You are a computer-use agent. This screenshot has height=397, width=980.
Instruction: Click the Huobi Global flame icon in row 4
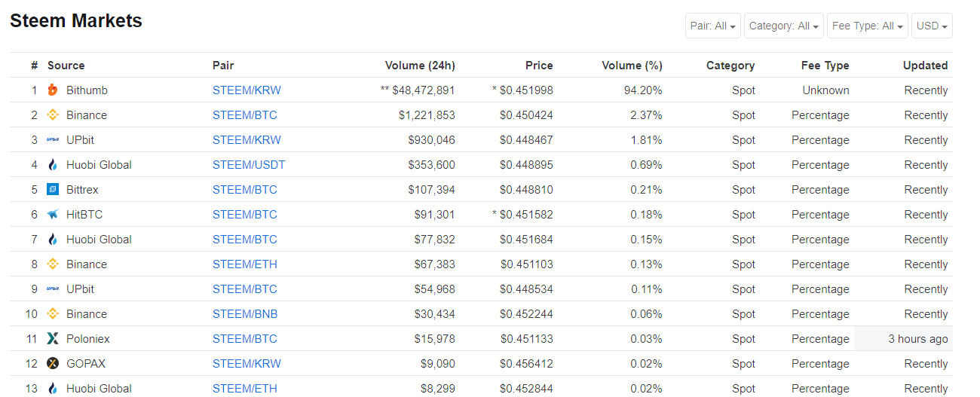(x=53, y=165)
